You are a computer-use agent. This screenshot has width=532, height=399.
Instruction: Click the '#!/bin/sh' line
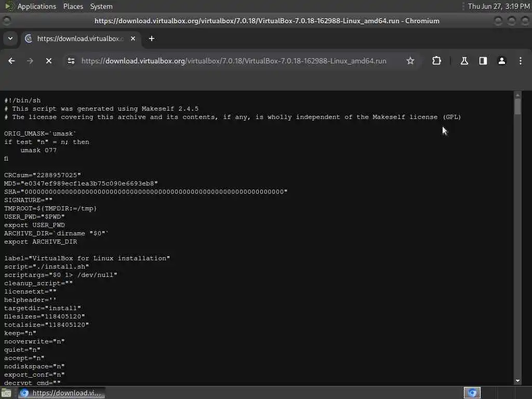tap(22, 100)
